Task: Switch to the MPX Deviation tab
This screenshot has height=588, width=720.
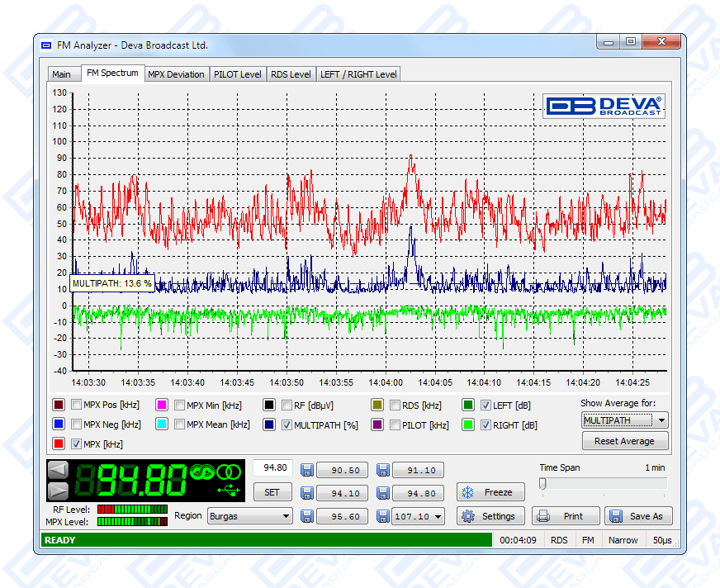Action: 176,74
